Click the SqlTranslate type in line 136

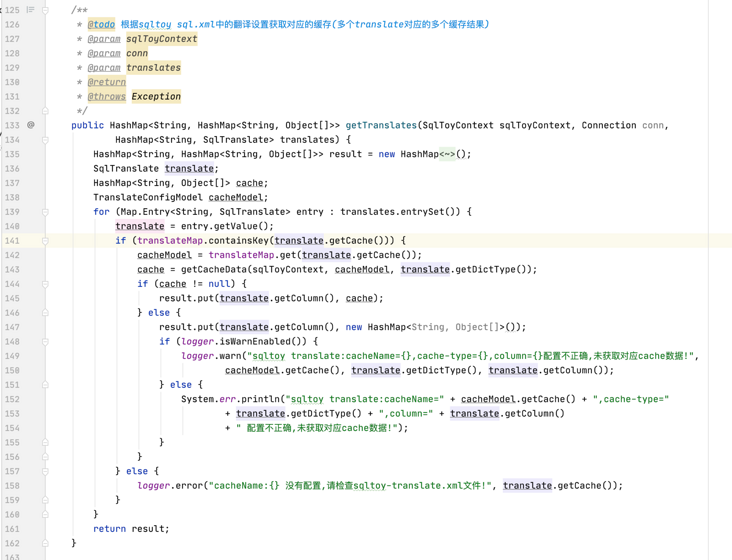[x=126, y=168]
